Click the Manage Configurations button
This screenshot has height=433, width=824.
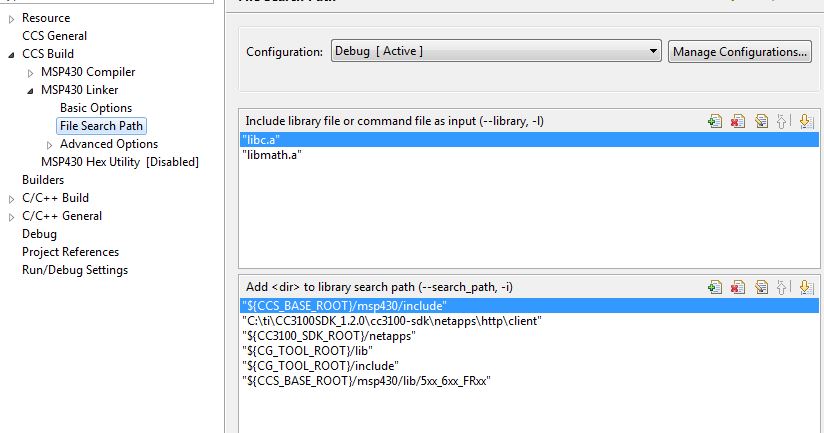point(739,51)
